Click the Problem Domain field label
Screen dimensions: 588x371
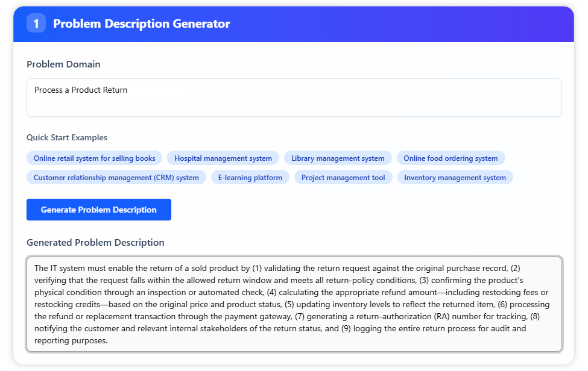[x=63, y=64]
